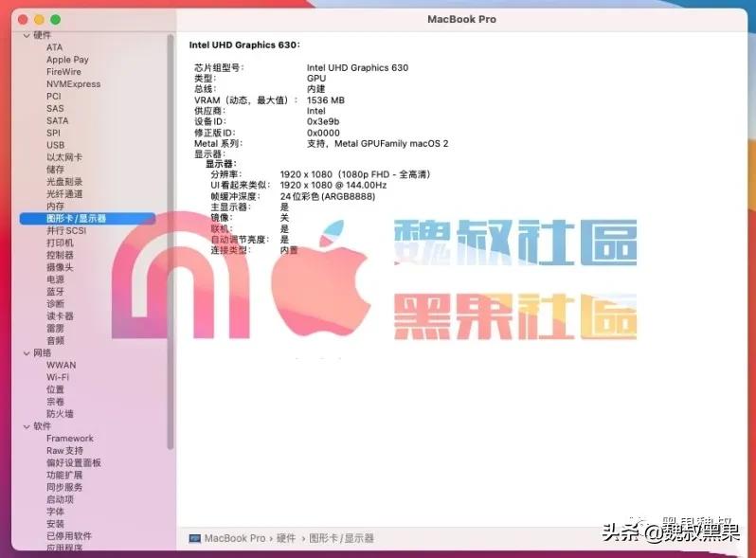The height and width of the screenshot is (558, 756).
Task: Select 摄像头 in the sidebar
Action: [60, 267]
